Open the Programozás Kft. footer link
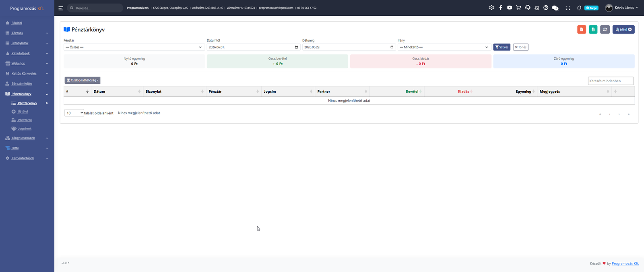This screenshot has width=644, height=272. click(x=625, y=264)
